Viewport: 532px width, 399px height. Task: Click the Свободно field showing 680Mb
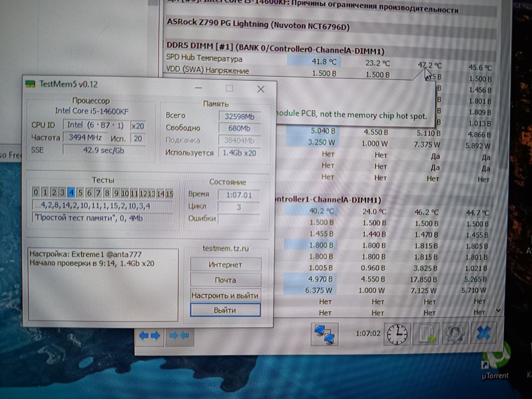pos(240,128)
